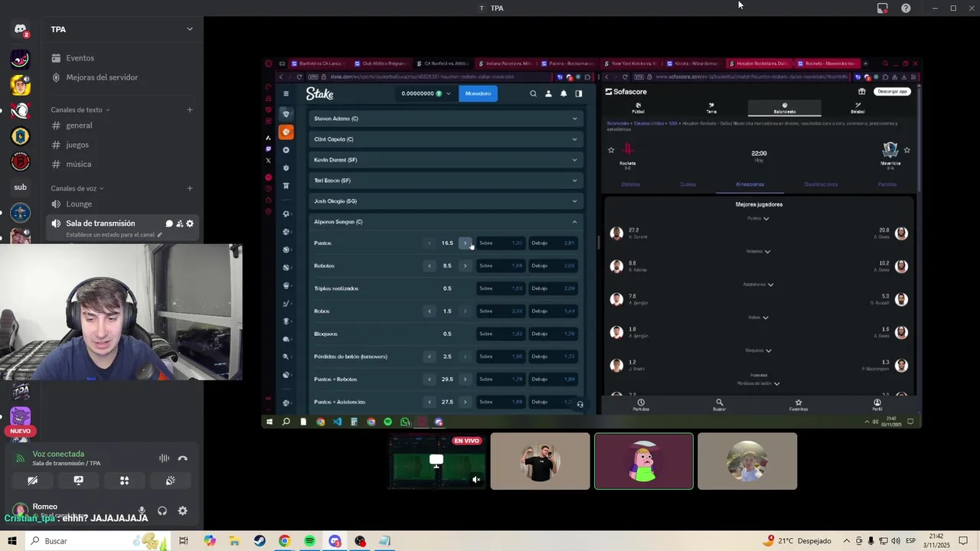The width and height of the screenshot is (980, 551).
Task: Increase Puntos line from 16.5 in stream
Action: [x=465, y=243]
